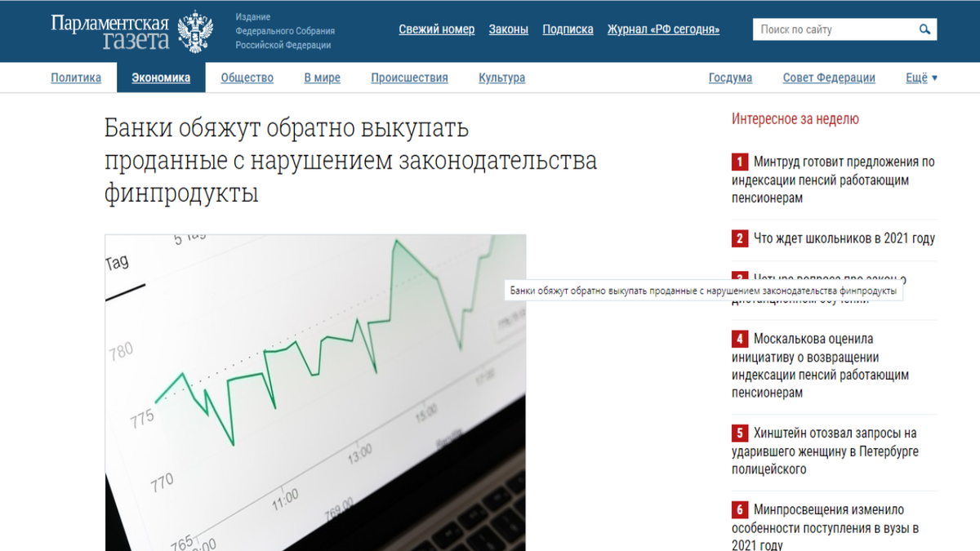The image size is (980, 551).
Task: Click the red number 6 badge
Action: click(x=740, y=510)
